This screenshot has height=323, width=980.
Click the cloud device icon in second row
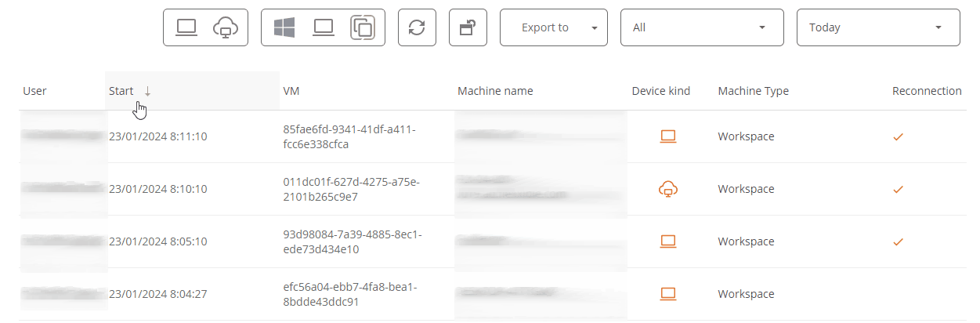[667, 189]
